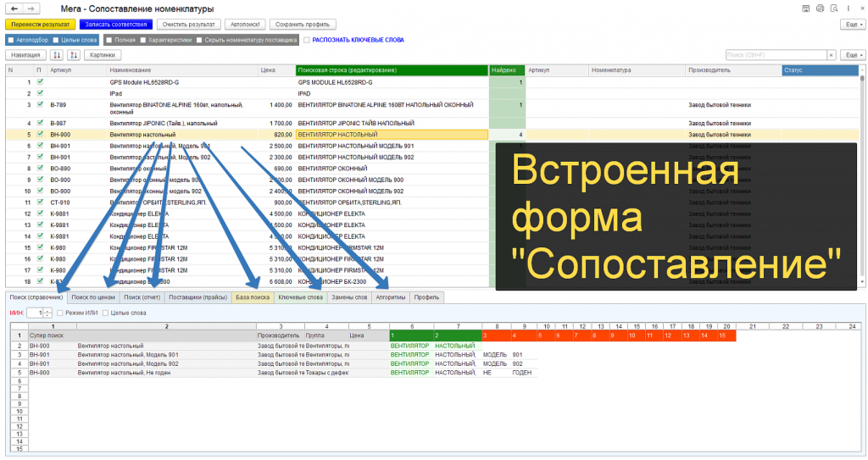Uncheck the П checkbox for row B-789
The height and width of the screenshot is (460, 868).
[40, 104]
